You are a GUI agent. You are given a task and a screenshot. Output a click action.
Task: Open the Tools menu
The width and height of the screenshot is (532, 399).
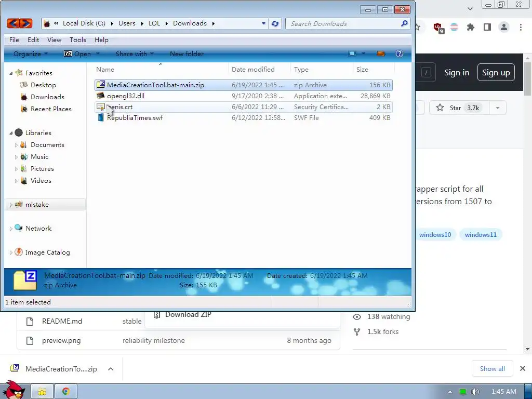(x=78, y=40)
